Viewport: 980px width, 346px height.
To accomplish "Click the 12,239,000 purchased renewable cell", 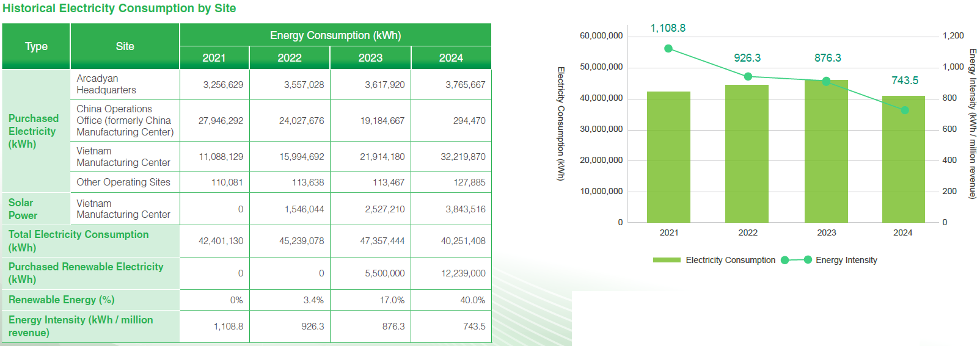I will point(463,273).
